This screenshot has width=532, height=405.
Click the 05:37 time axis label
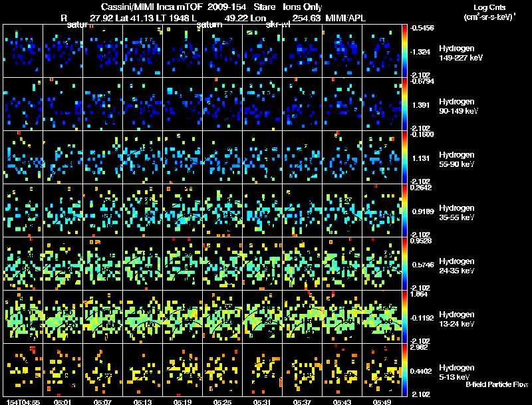(302, 402)
